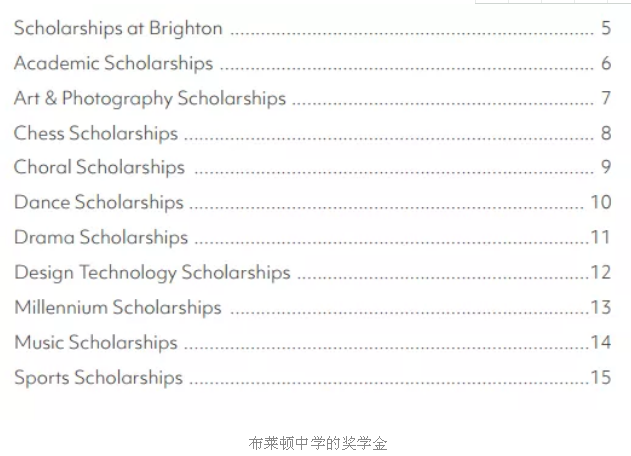Screen dimensions: 631x456
Task: Click page number 7 beside Art & Photography
Action: [606, 98]
